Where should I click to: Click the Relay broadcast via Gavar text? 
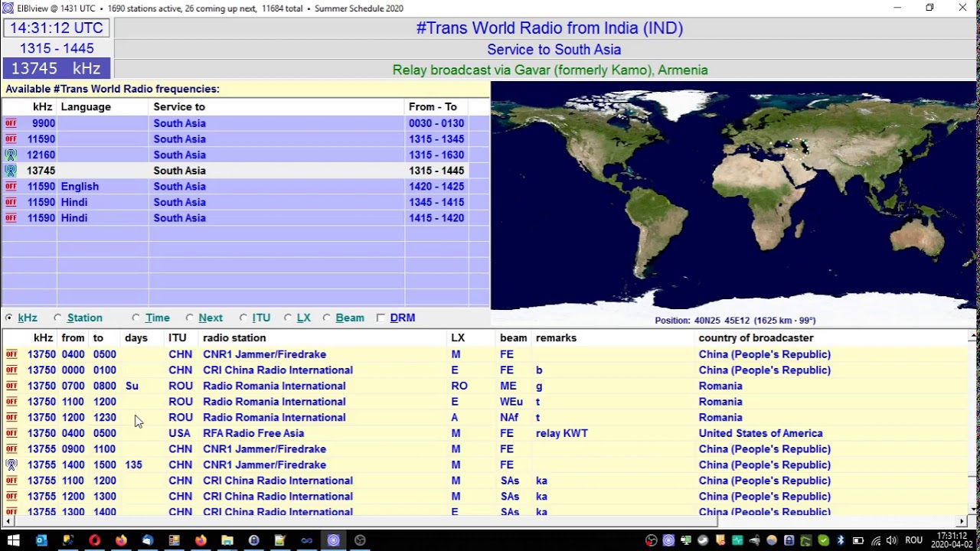550,70
